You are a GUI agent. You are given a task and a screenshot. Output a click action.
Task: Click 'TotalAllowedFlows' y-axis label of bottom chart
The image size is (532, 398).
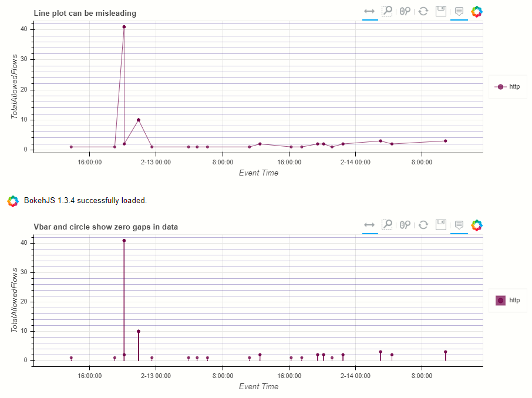pos(14,301)
